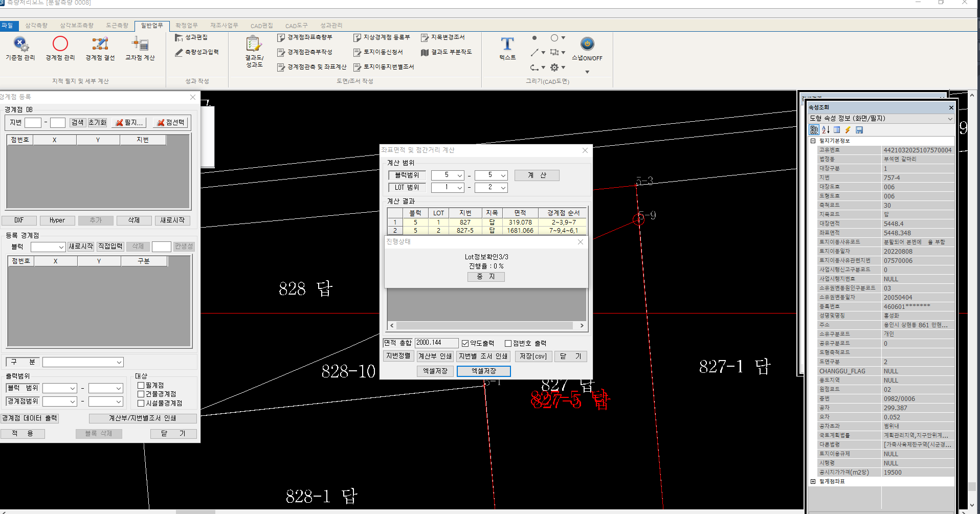
Task: Open second 블럭범위 dropdown in calculation dialog
Action: (x=503, y=175)
